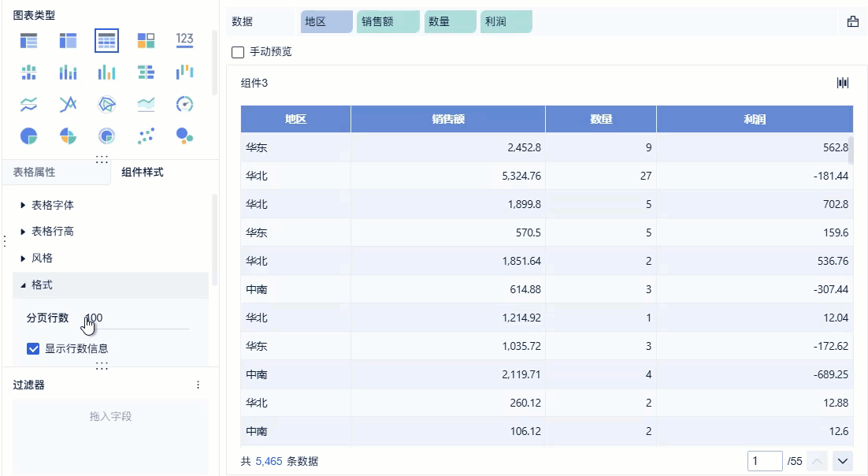Open the 过滤器 three-dot options menu

pyautogui.click(x=198, y=385)
